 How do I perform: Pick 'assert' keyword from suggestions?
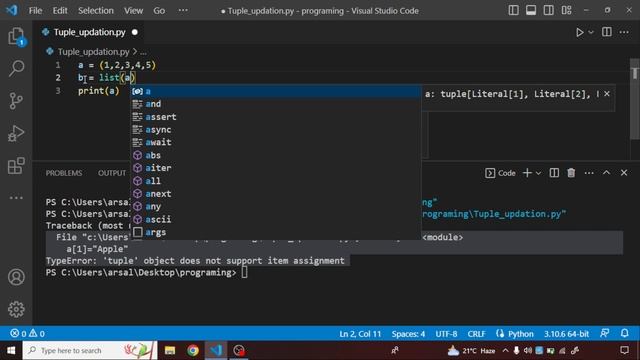(276, 117)
